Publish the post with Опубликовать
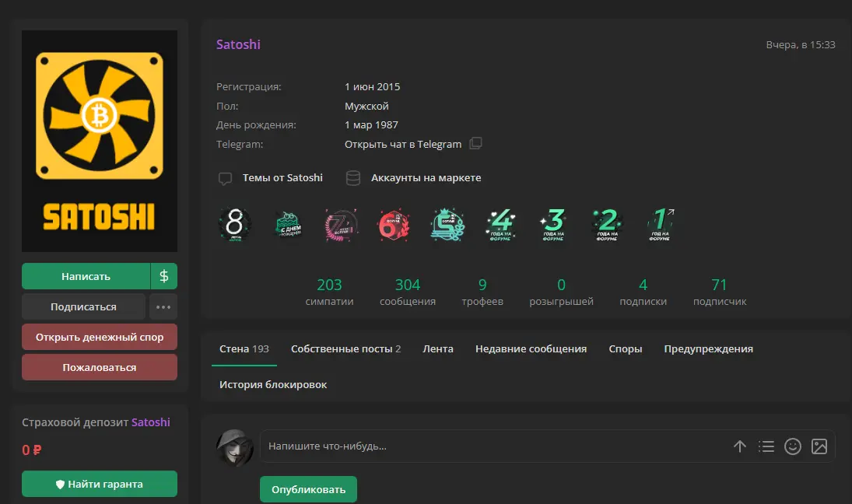Screen dimensions: 852x504 click(x=308, y=489)
